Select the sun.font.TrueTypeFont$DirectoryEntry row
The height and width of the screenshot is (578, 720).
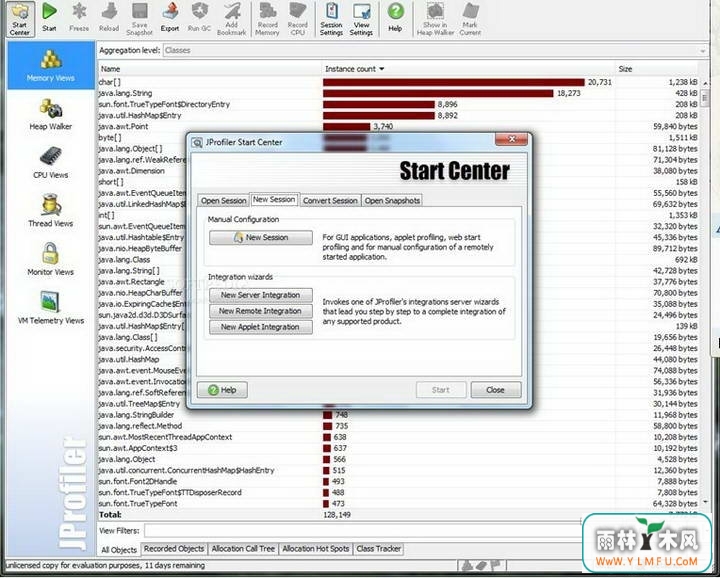(x=398, y=104)
